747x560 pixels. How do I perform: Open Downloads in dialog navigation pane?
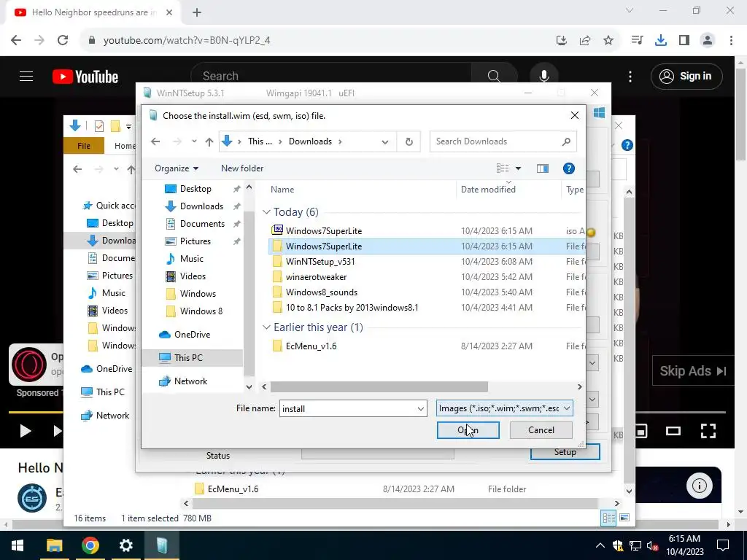[201, 206]
